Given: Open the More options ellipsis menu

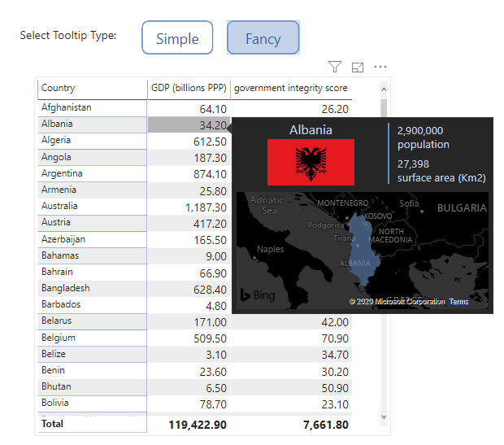Looking at the screenshot, I should pyautogui.click(x=380, y=67).
